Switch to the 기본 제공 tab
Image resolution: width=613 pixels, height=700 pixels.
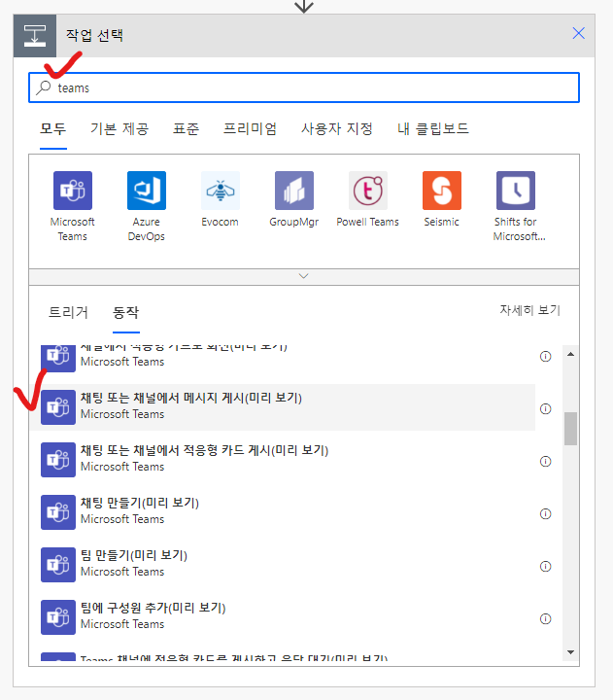click(x=119, y=129)
